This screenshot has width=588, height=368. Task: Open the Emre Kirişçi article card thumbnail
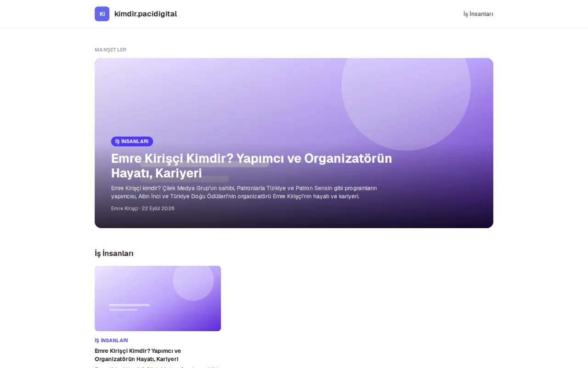click(x=158, y=299)
